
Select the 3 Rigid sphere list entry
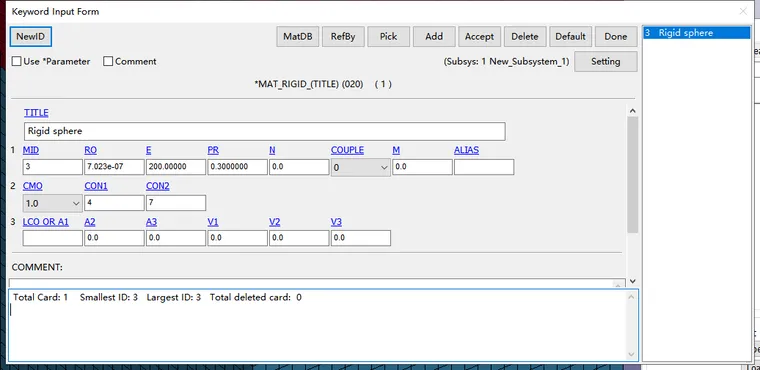(696, 33)
